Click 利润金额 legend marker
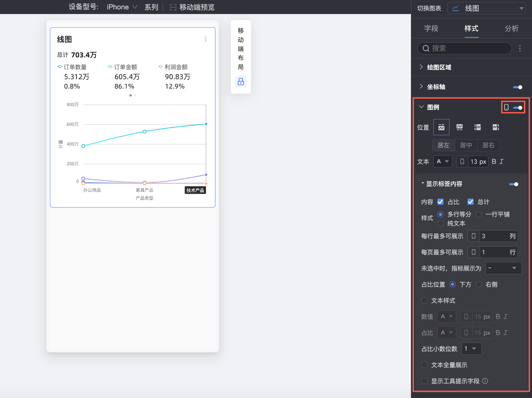This screenshot has height=398, width=532. click(x=160, y=67)
